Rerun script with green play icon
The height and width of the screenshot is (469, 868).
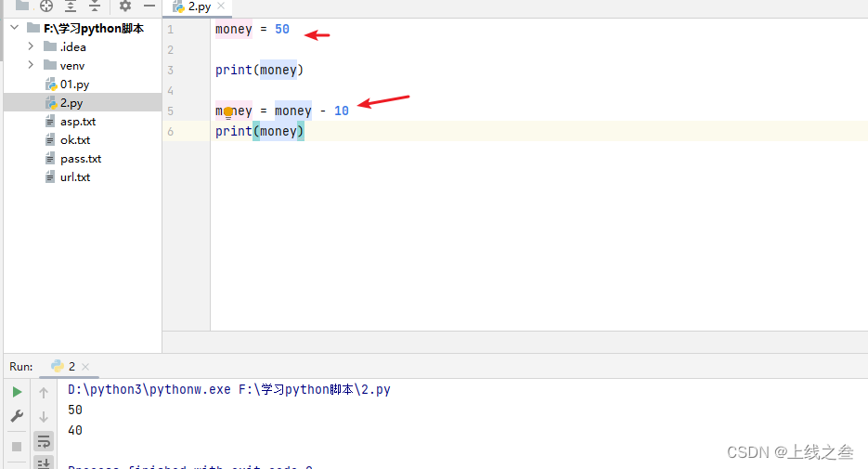17,392
